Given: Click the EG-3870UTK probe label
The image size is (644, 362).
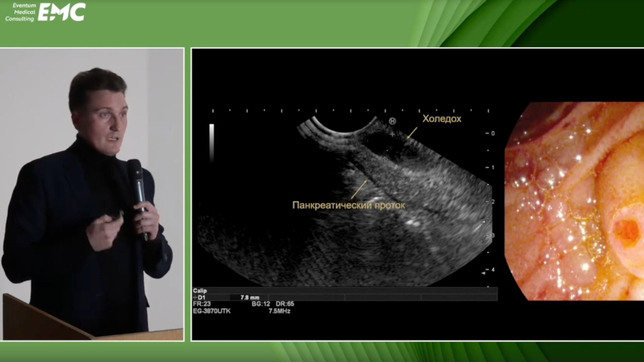Looking at the screenshot, I should pos(212,311).
